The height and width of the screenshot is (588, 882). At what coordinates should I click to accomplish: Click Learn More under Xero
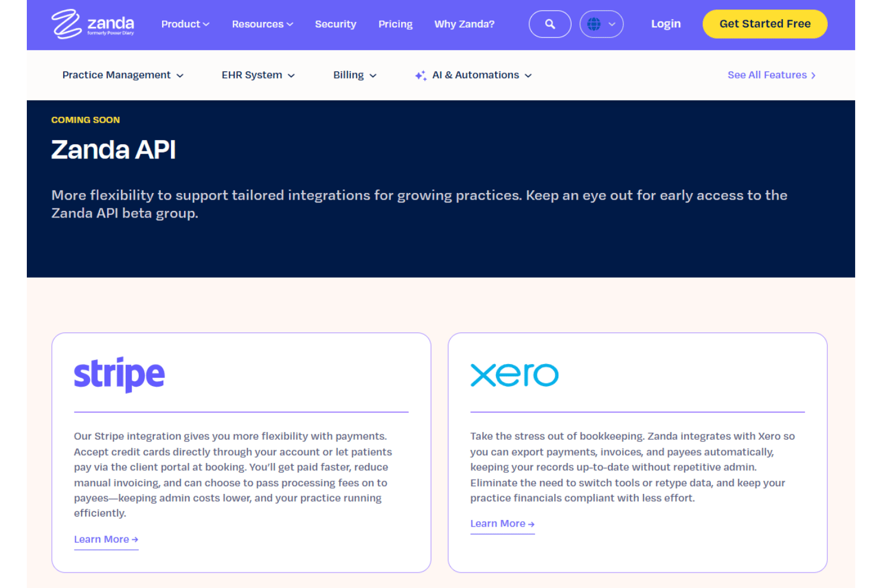pos(502,524)
